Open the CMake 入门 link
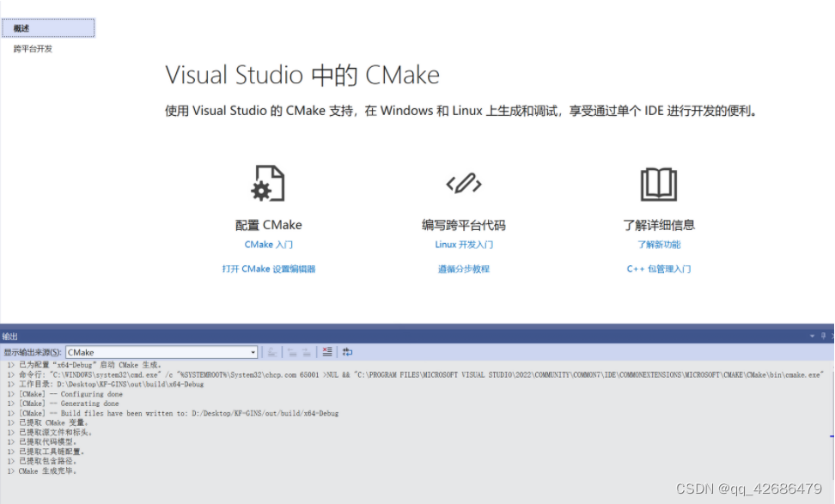 [x=268, y=245]
